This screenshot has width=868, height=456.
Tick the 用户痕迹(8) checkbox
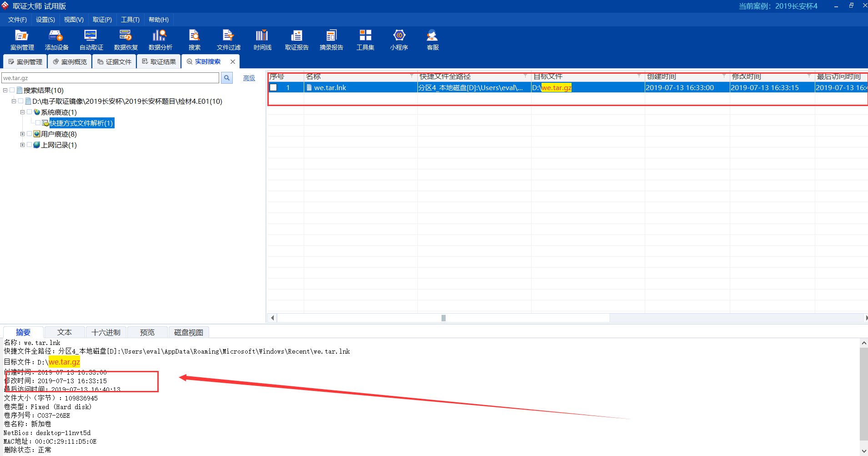pos(30,134)
